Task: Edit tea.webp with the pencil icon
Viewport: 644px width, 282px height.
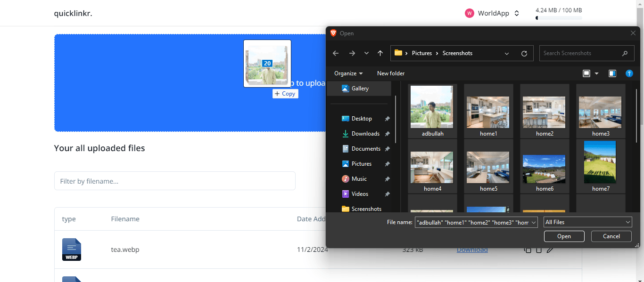Action: [550, 250]
